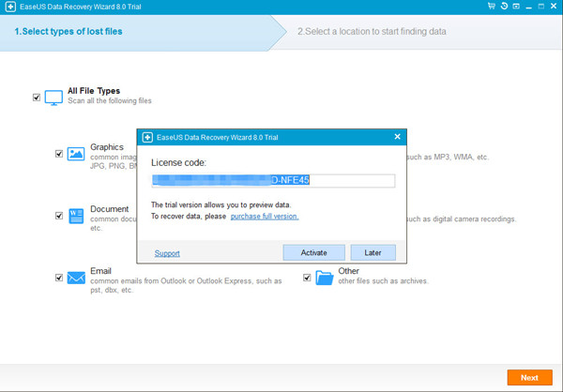Minimize the Data Recovery Wizard window
The width and height of the screenshot is (563, 392).
(528, 7)
